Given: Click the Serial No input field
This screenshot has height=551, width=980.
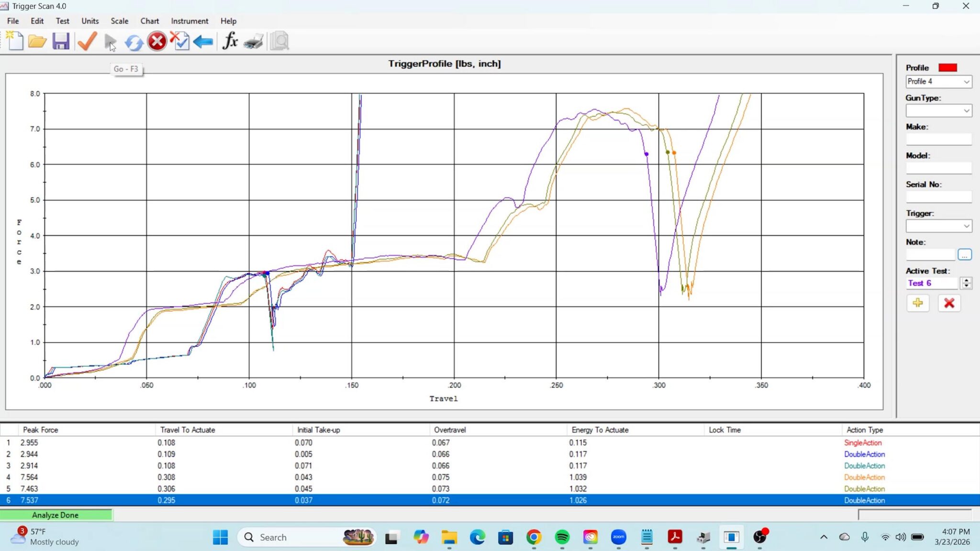Looking at the screenshot, I should tap(939, 197).
